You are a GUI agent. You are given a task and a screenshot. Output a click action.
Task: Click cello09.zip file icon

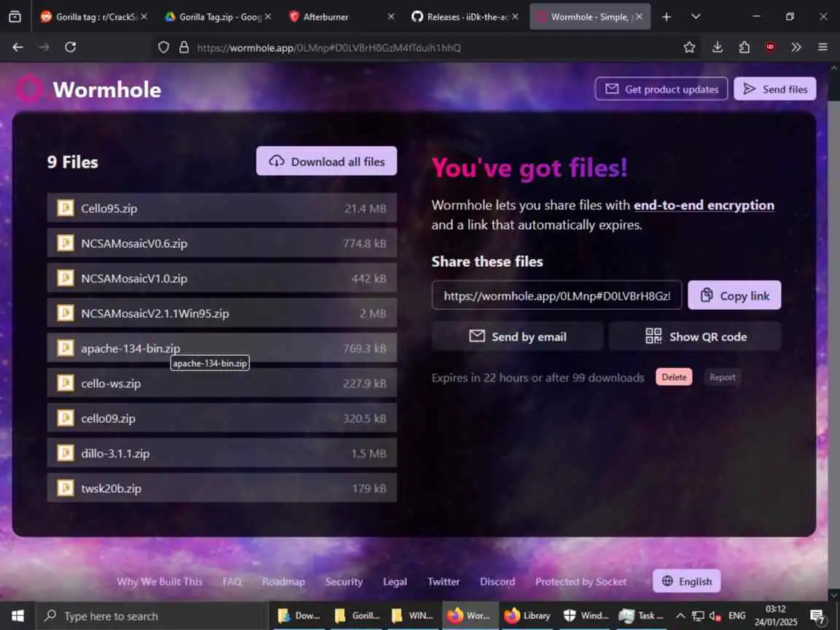click(x=66, y=418)
